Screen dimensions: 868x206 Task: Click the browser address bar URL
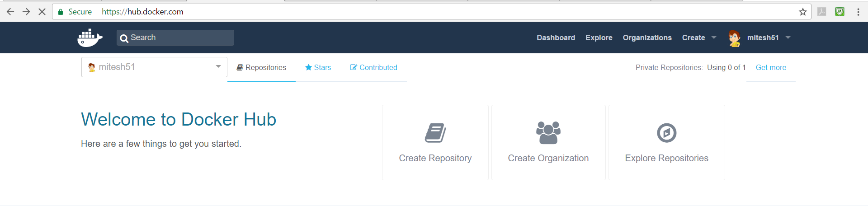[x=142, y=12]
